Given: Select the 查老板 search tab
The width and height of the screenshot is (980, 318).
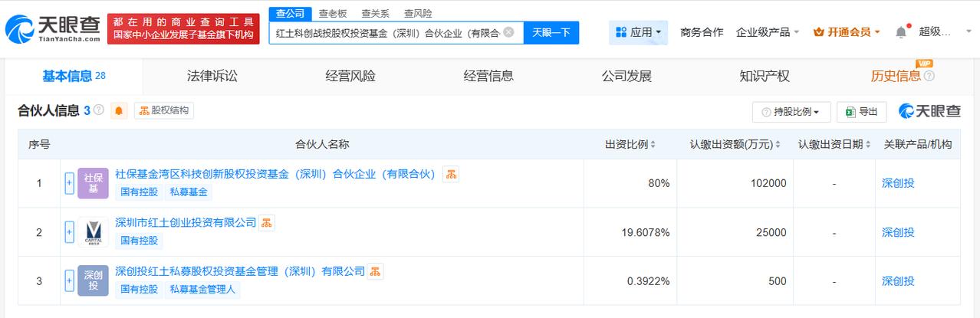Looking at the screenshot, I should 333,13.
